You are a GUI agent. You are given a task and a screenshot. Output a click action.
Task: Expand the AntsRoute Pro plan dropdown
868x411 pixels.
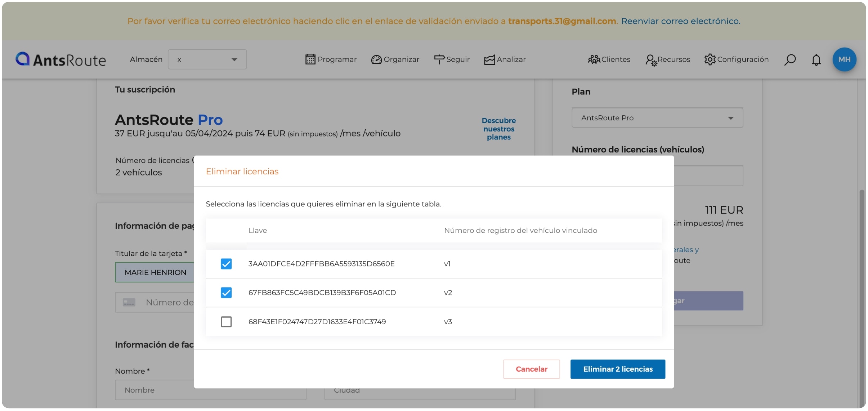tap(657, 118)
